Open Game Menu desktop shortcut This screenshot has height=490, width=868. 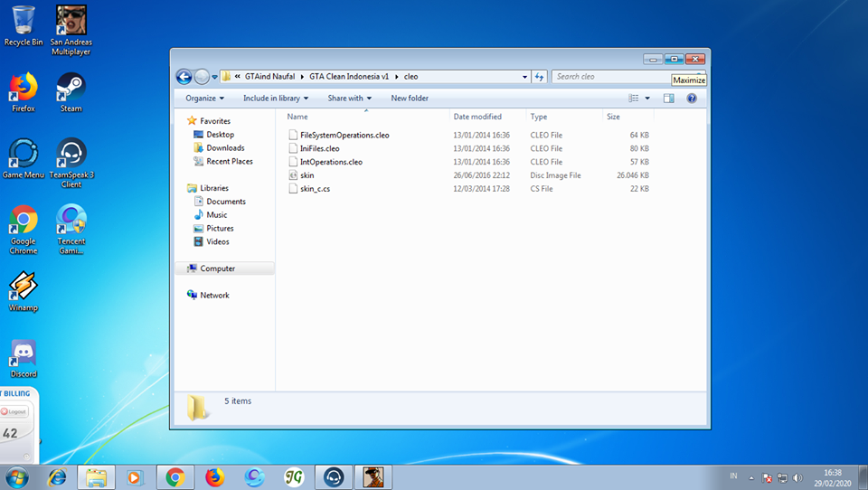pos(24,159)
